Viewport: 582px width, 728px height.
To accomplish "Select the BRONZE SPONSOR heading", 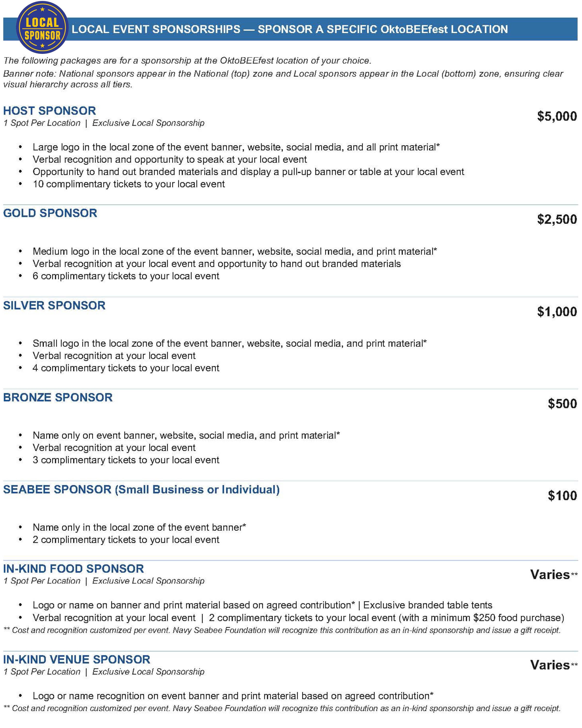I will [x=58, y=397].
